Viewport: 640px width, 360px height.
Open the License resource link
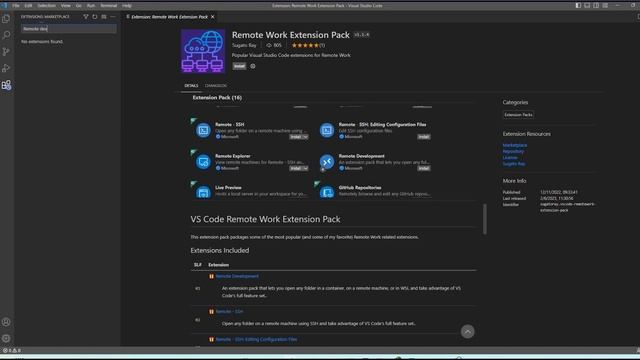(x=510, y=158)
